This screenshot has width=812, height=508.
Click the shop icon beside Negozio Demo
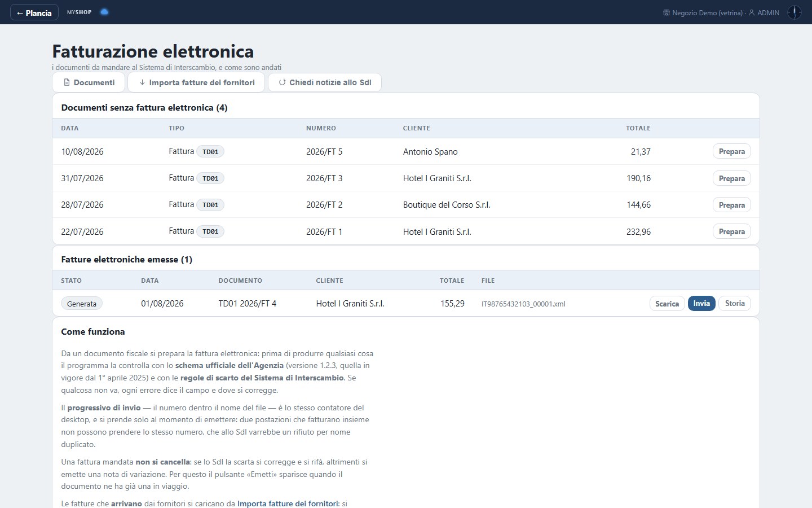[x=667, y=12]
